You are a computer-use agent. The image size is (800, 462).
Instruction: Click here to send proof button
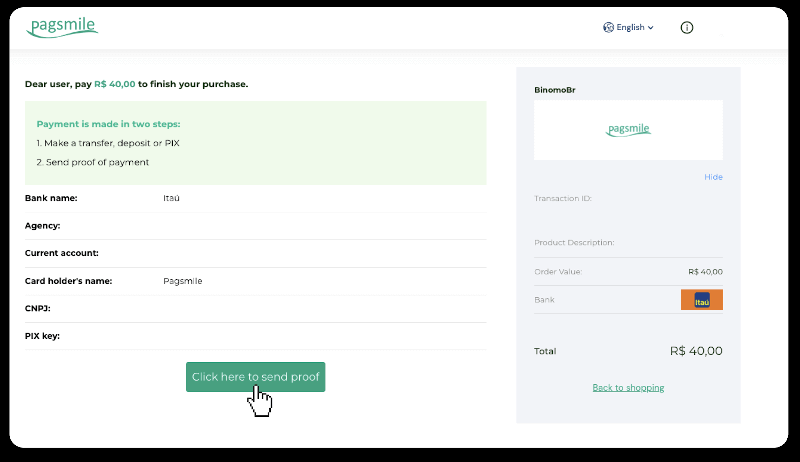tap(255, 377)
